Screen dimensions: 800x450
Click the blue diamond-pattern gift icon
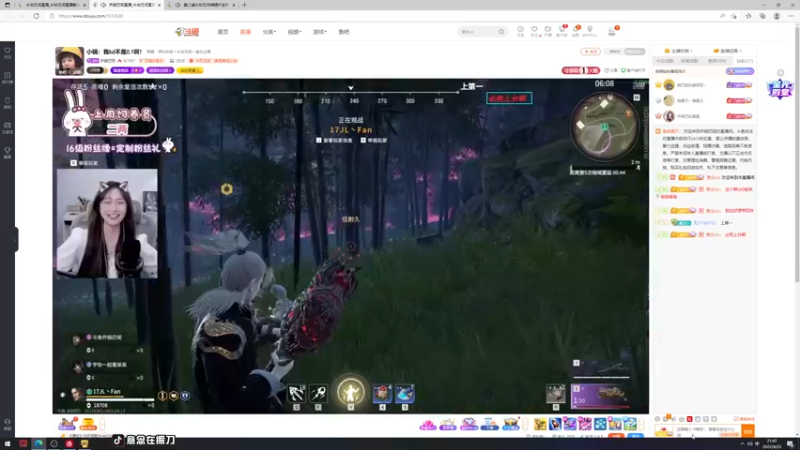pyautogui.click(x=600, y=423)
